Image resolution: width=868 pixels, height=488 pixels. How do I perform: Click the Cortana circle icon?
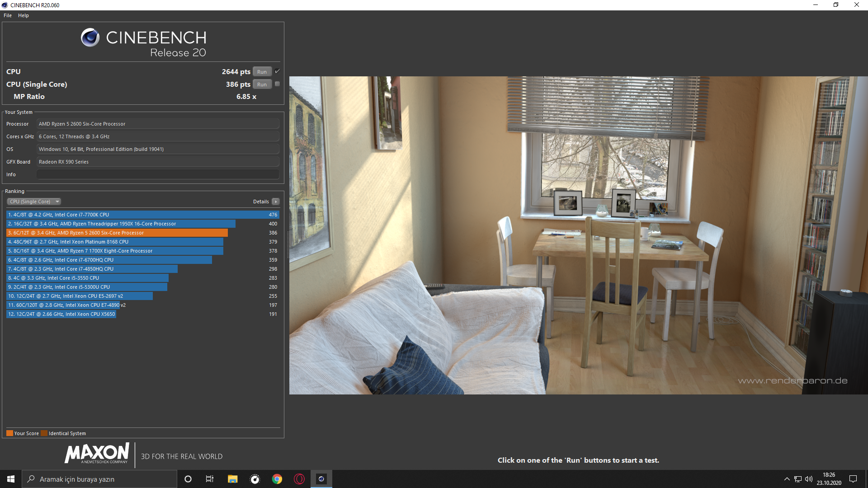188,479
